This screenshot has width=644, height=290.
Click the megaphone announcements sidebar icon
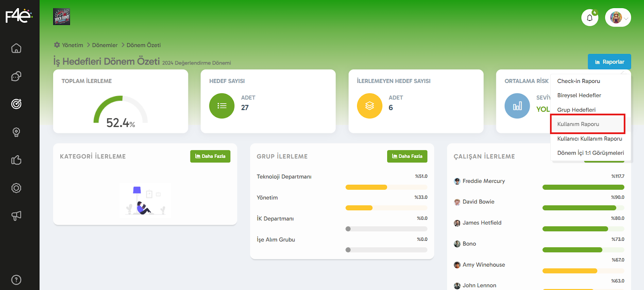(x=16, y=216)
